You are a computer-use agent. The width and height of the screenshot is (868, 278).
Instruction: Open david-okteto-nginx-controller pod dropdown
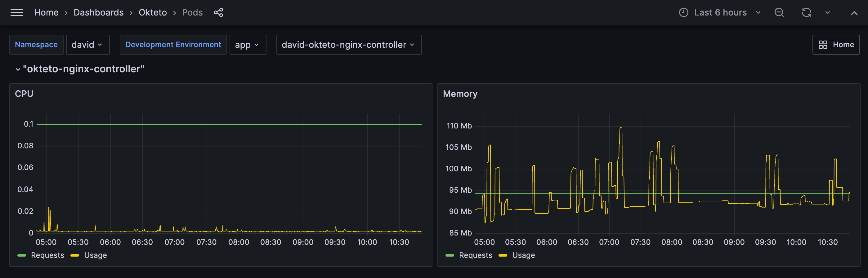(x=348, y=45)
